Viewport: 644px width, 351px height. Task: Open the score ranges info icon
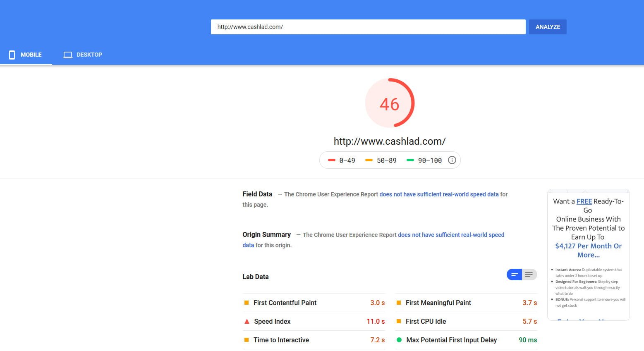[452, 160]
